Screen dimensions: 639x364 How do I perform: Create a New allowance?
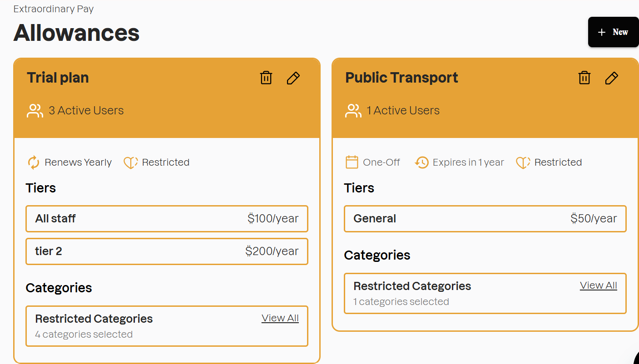[x=613, y=32]
